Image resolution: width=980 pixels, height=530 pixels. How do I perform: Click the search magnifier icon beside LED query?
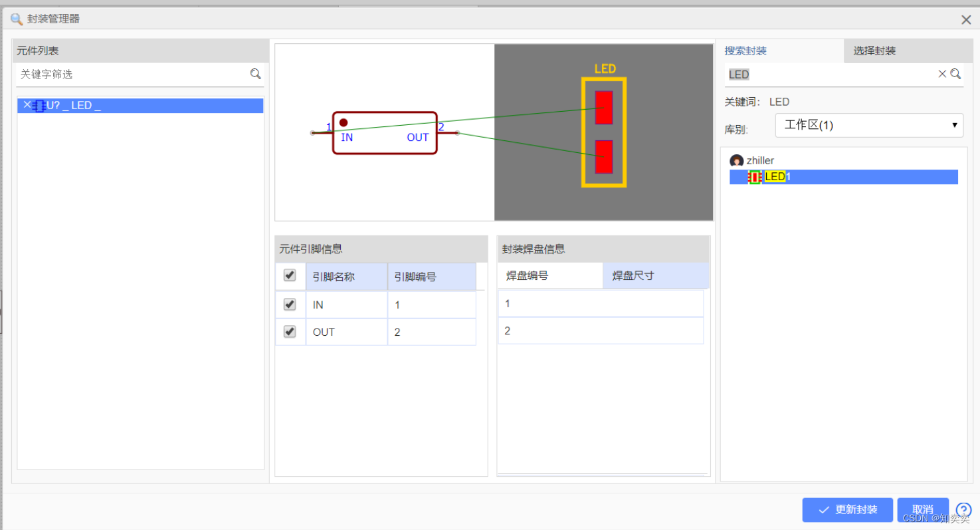(x=955, y=74)
